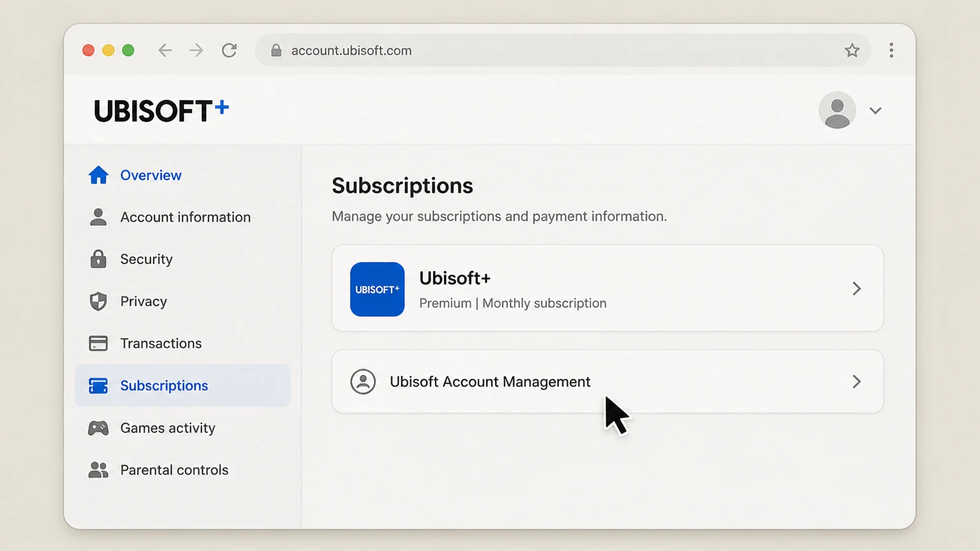Click the profile avatar in the header
The width and height of the screenshot is (980, 551).
coord(837,110)
